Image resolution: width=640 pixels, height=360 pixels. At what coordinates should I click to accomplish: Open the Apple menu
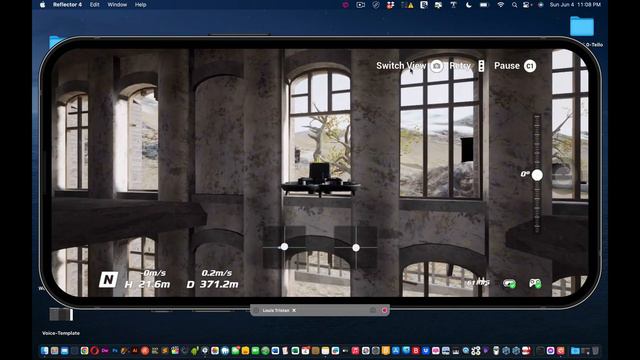coord(42,4)
